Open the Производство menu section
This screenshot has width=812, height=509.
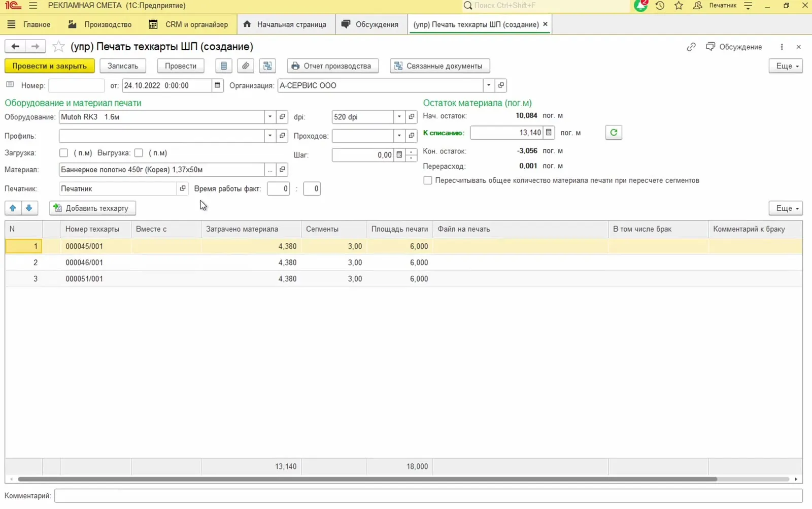(x=100, y=24)
